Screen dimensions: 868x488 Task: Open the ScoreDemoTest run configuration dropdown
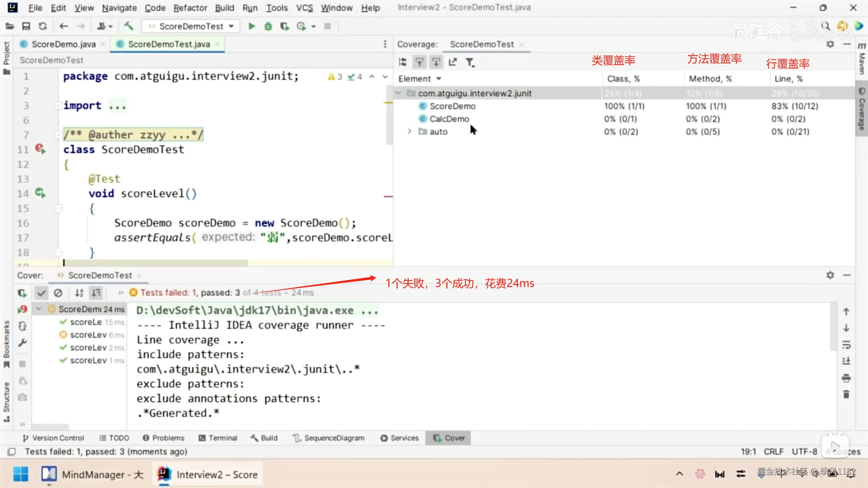point(191,26)
